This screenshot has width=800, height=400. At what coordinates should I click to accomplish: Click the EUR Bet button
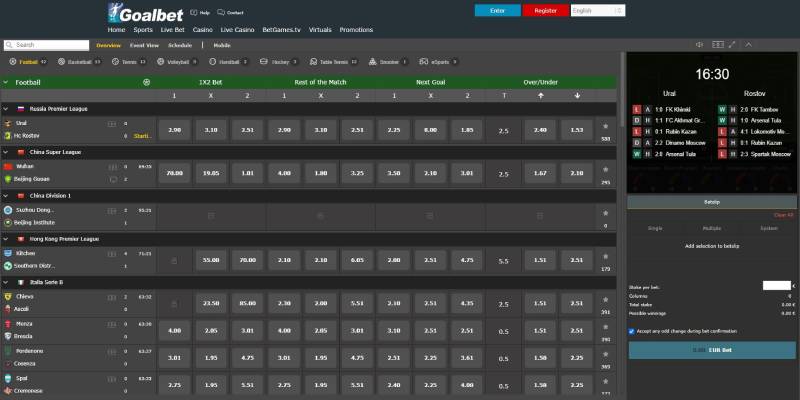[x=712, y=350]
